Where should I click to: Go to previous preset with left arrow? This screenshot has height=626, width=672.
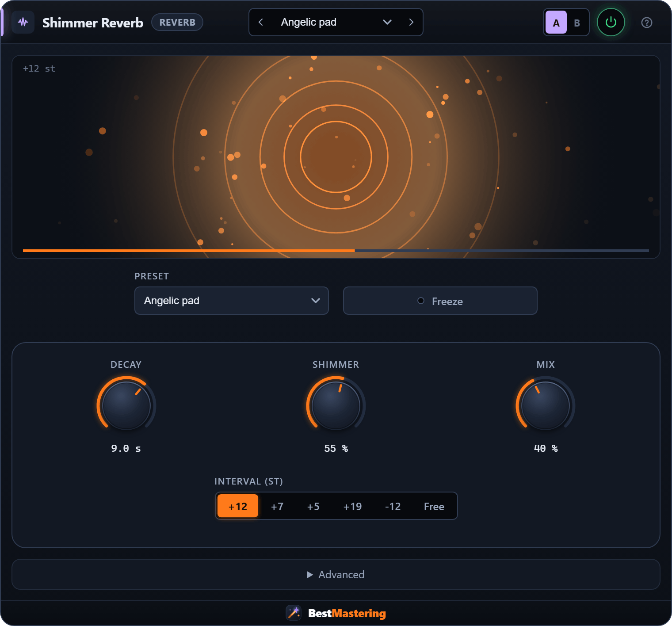(261, 22)
